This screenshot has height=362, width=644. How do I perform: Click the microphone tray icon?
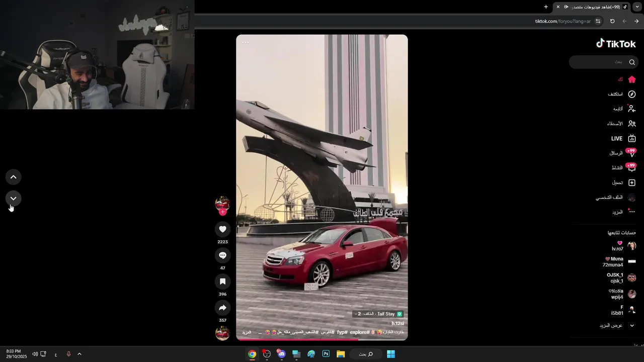click(x=68, y=354)
